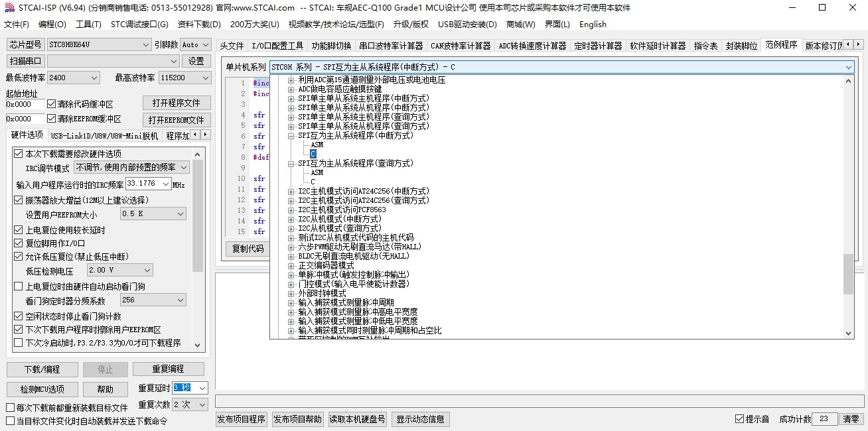Click 重复编程 button
The image size is (868, 431).
pyautogui.click(x=168, y=369)
